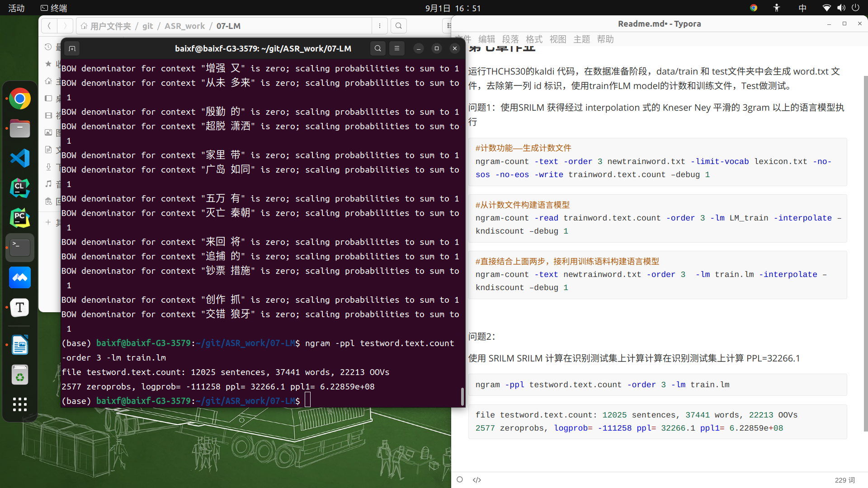Open the blue wave app in the dock
868x488 pixels.
point(20,277)
